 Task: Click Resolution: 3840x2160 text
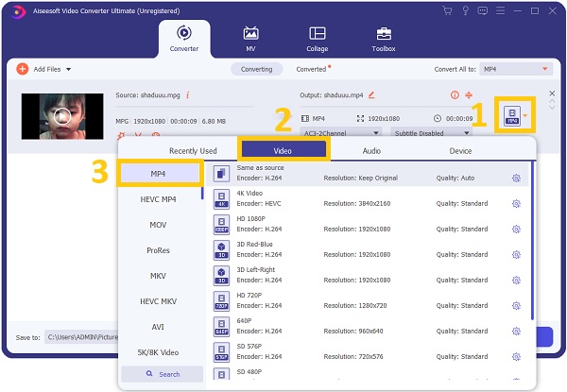point(357,203)
